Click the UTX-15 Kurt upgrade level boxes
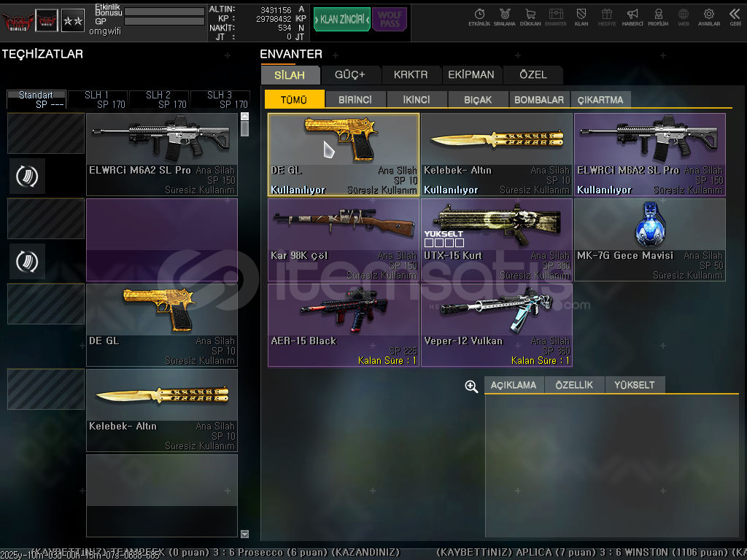Image resolution: width=747 pixels, height=560 pixels. (444, 243)
